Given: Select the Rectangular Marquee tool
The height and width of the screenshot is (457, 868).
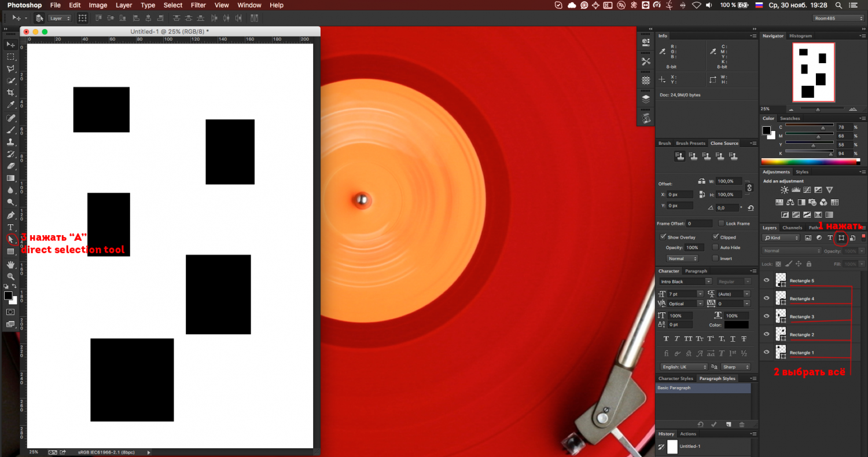Looking at the screenshot, I should coord(10,57).
